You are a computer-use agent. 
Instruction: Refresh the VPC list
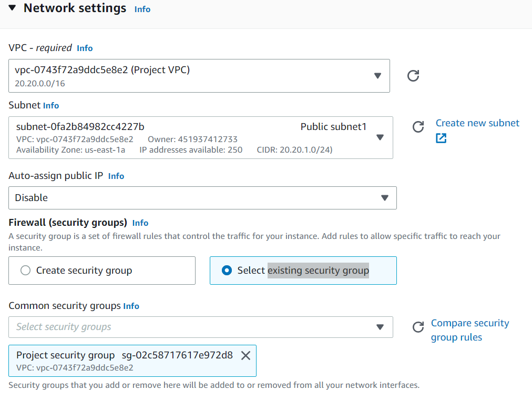point(413,76)
